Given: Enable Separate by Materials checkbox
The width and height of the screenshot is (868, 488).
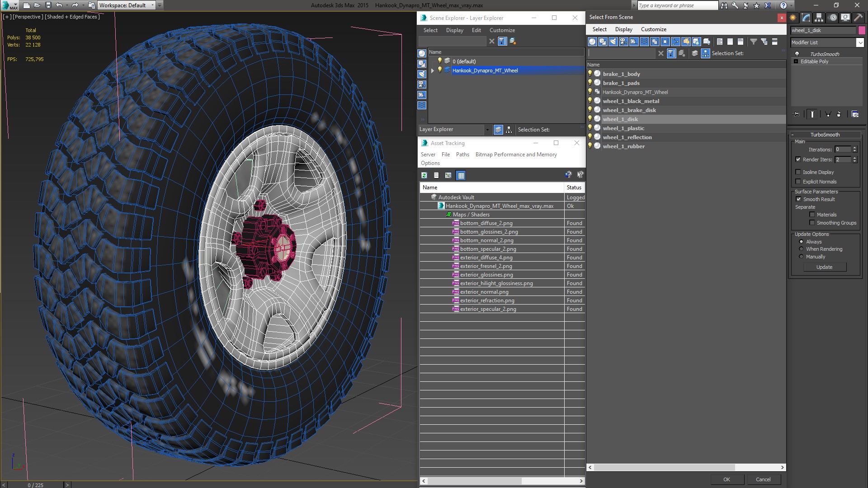Looking at the screenshot, I should pyautogui.click(x=812, y=215).
